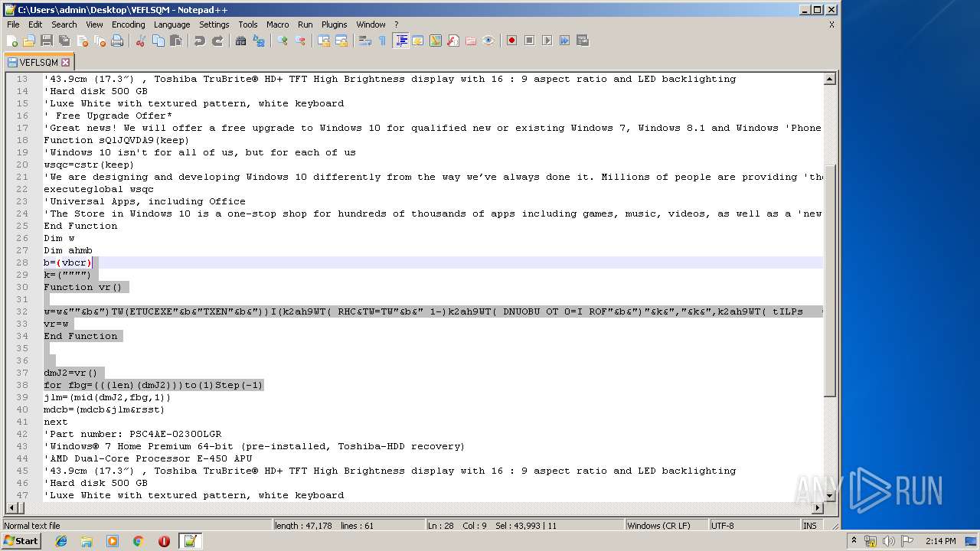Click the INS insert mode status indicator
Viewport: 980px width, 551px height.
[810, 526]
